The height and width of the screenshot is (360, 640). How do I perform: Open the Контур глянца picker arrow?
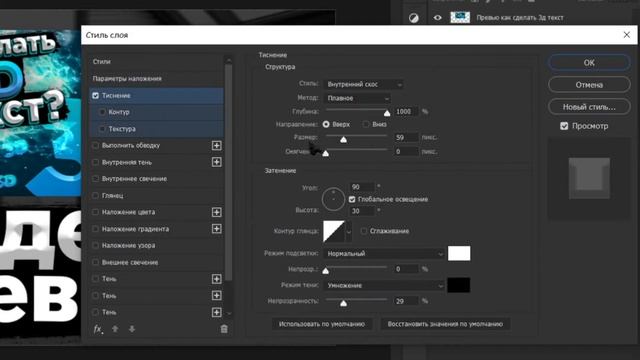click(x=349, y=231)
